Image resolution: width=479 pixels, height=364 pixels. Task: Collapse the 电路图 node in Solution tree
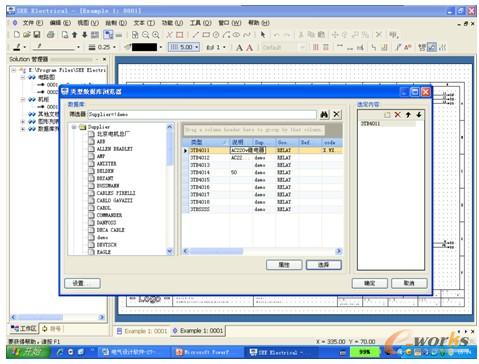(22, 77)
